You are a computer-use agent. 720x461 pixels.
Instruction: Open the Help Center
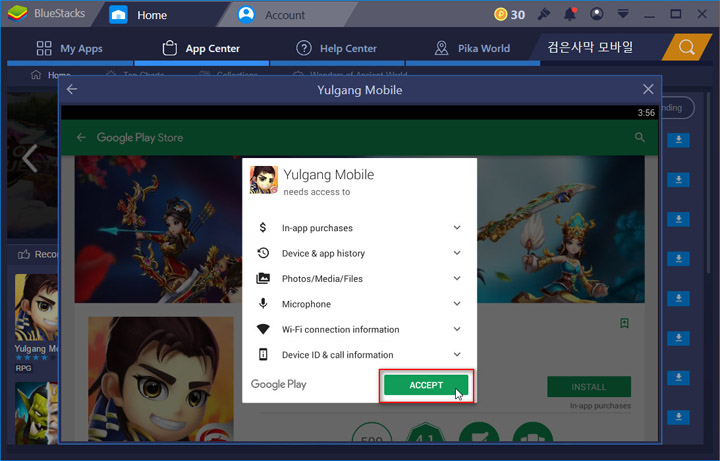[336, 48]
